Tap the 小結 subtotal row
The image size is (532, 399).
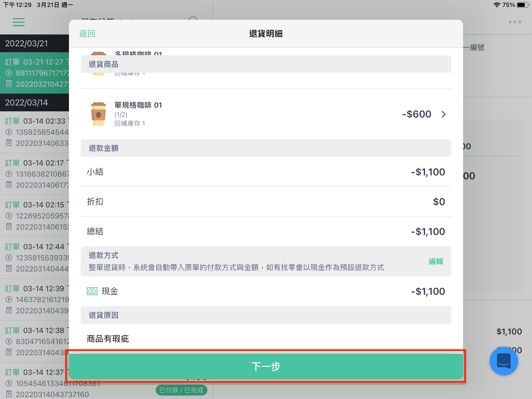pos(266,172)
